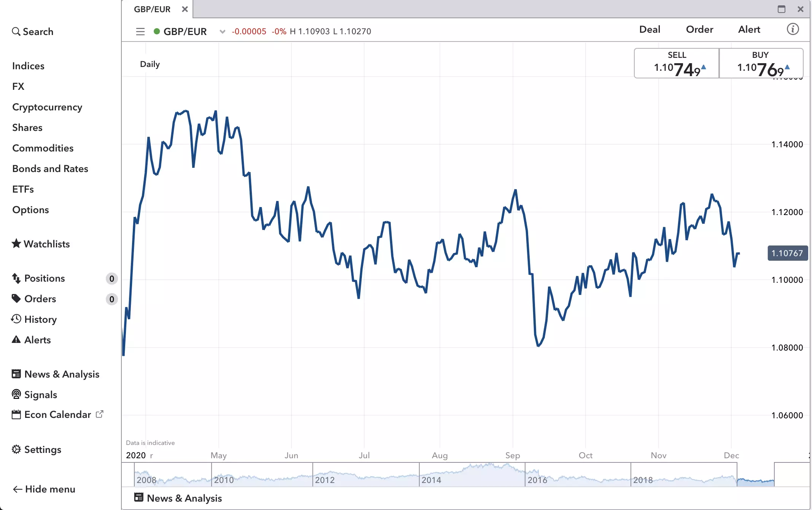Image resolution: width=812 pixels, height=510 pixels.
Task: Expand the GBP/EUR market dropdown chevron
Action: click(223, 32)
